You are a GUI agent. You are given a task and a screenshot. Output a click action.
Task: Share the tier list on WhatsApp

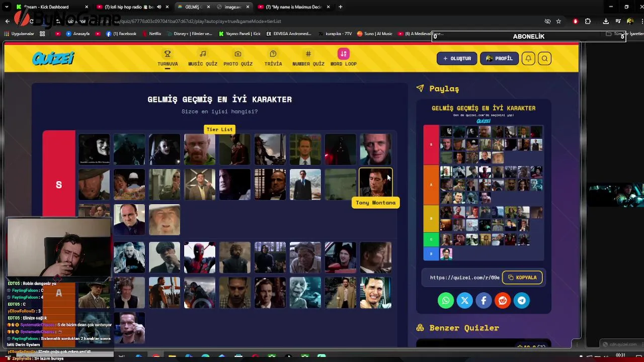446,301
